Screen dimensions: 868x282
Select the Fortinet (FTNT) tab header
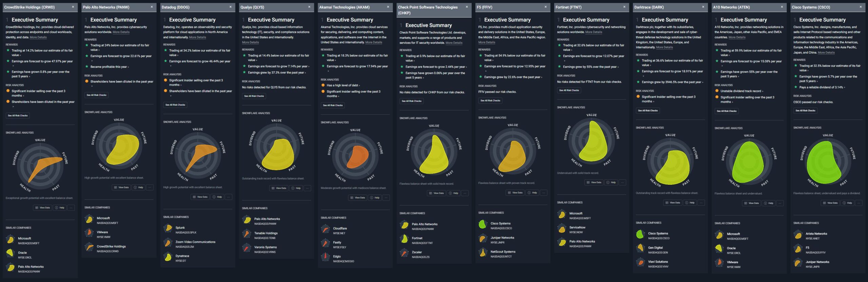[591, 7]
